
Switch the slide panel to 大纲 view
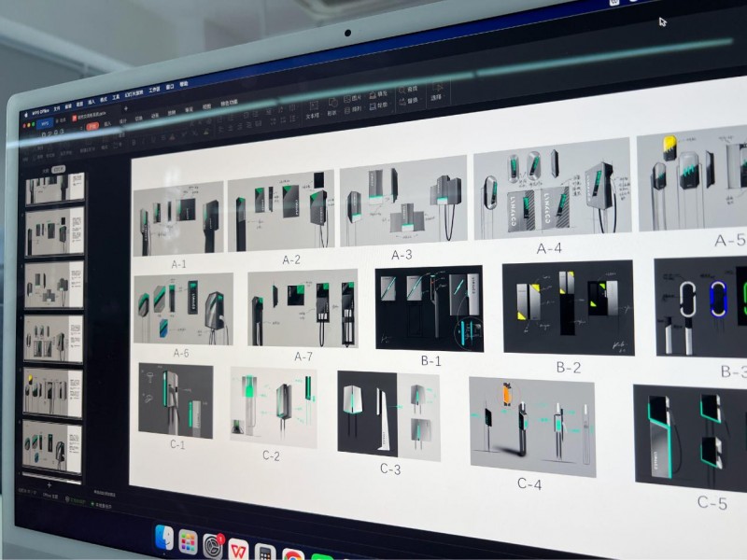click(46, 170)
